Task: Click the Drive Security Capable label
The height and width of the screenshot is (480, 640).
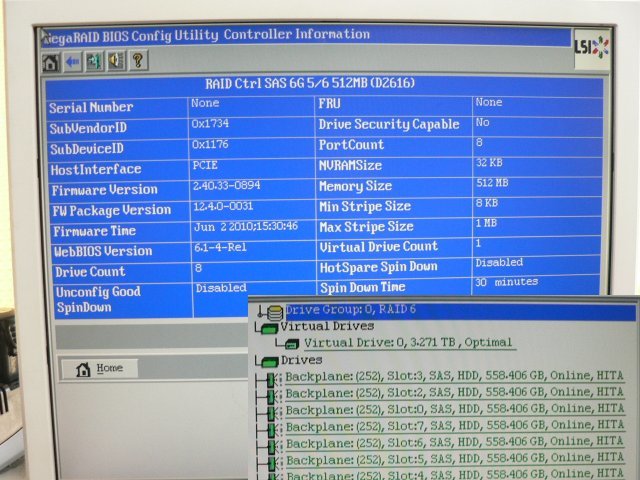Action: 389,124
